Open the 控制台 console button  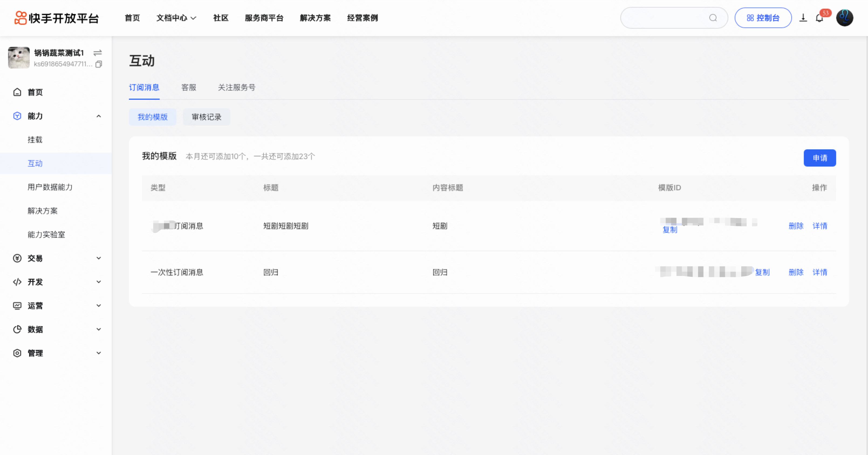(763, 18)
